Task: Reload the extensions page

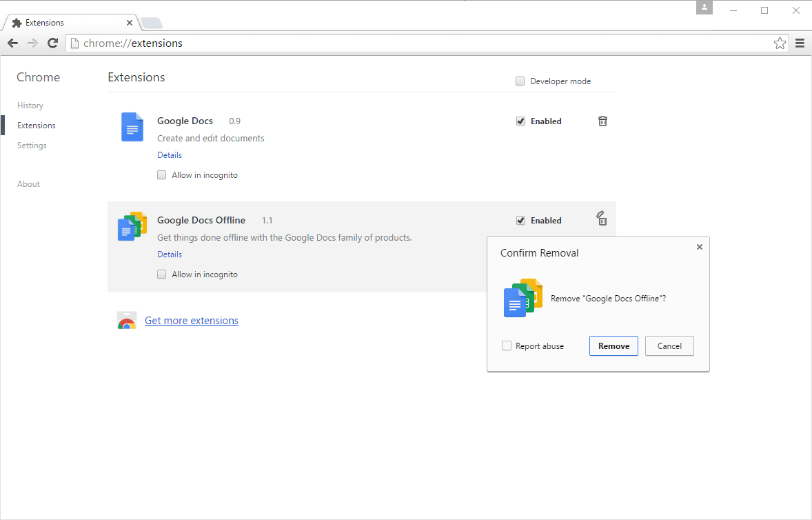Action: (52, 43)
